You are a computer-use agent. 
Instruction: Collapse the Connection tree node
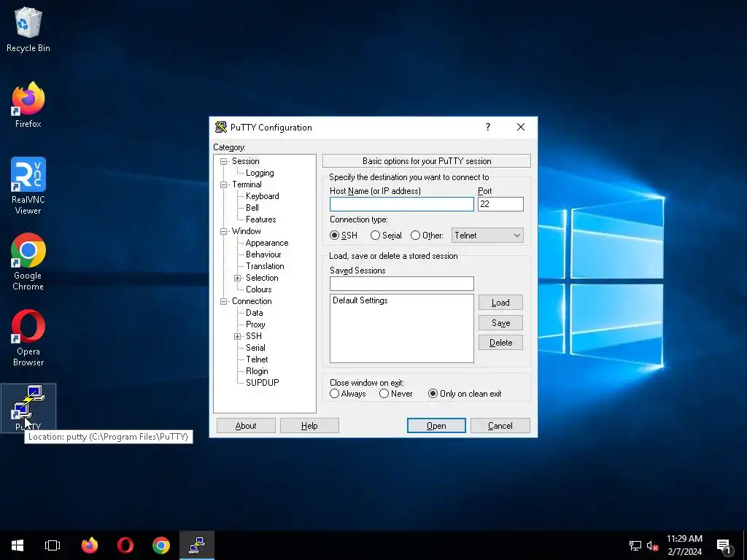coord(223,301)
